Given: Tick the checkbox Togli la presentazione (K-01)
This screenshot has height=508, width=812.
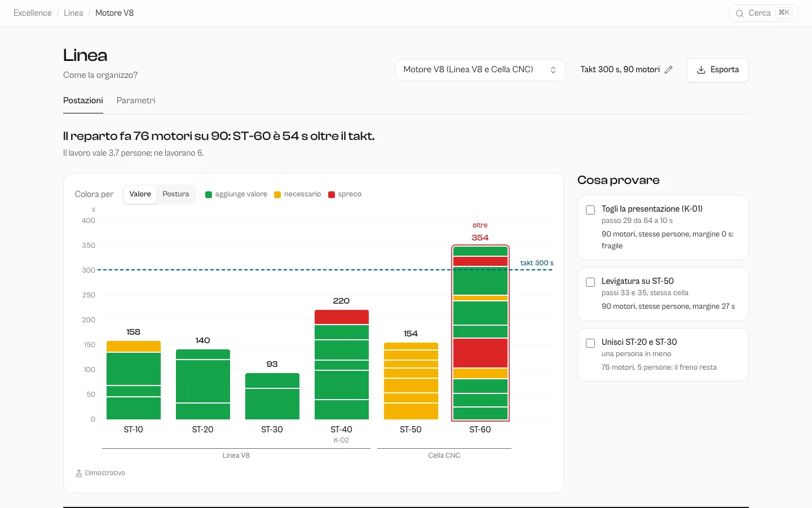Looking at the screenshot, I should pyautogui.click(x=590, y=210).
